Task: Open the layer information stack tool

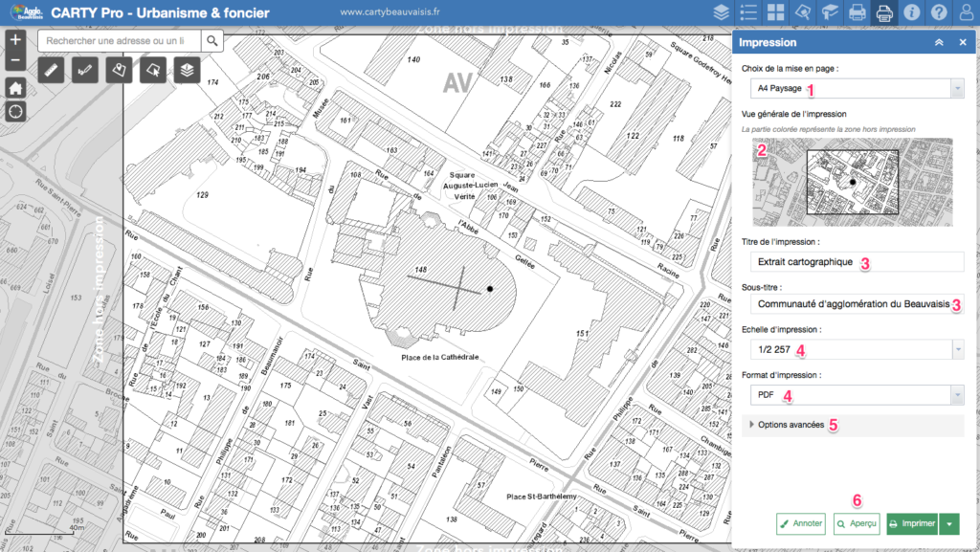Action: [x=187, y=71]
